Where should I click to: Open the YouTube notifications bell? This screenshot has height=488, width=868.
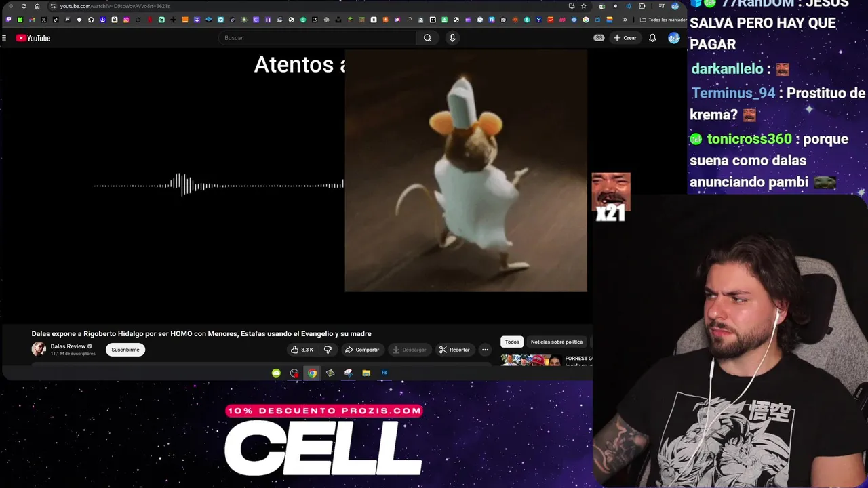[x=652, y=38]
